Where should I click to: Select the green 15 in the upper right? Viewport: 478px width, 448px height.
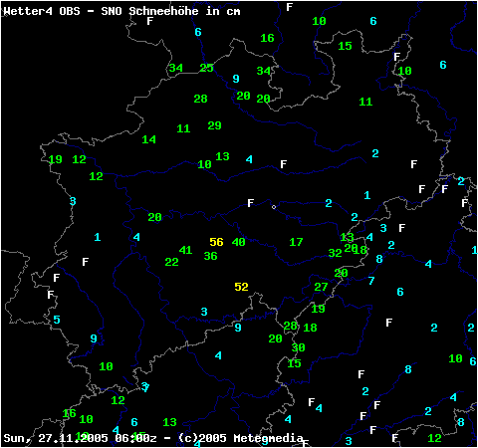click(x=345, y=46)
